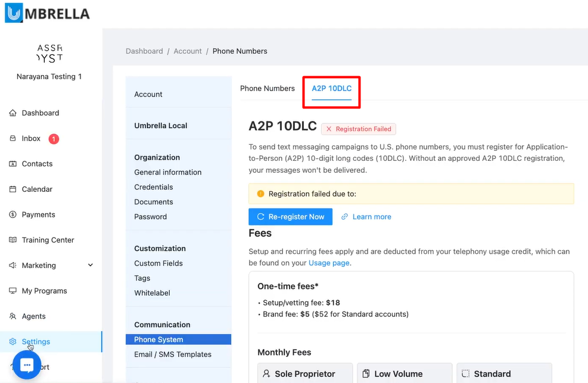Click the Inbox tray icon
Image resolution: width=588 pixels, height=383 pixels.
[13, 139]
